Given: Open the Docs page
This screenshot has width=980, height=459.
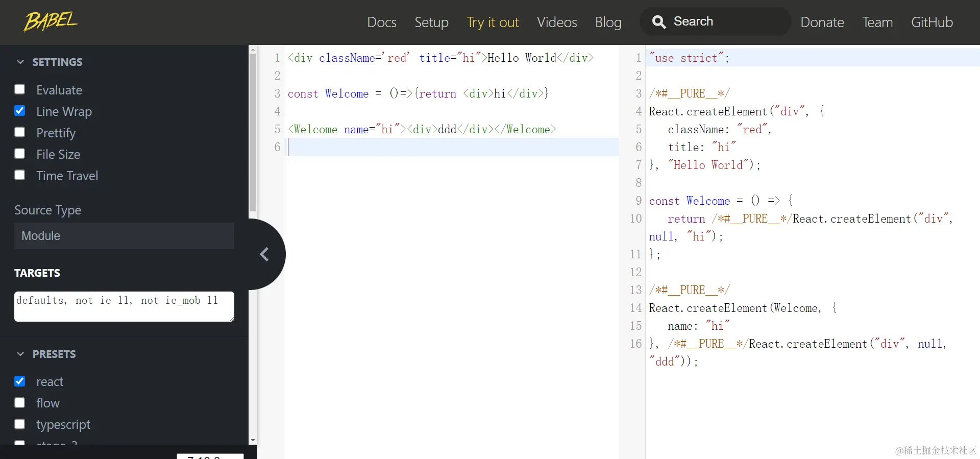Looking at the screenshot, I should pos(382,22).
